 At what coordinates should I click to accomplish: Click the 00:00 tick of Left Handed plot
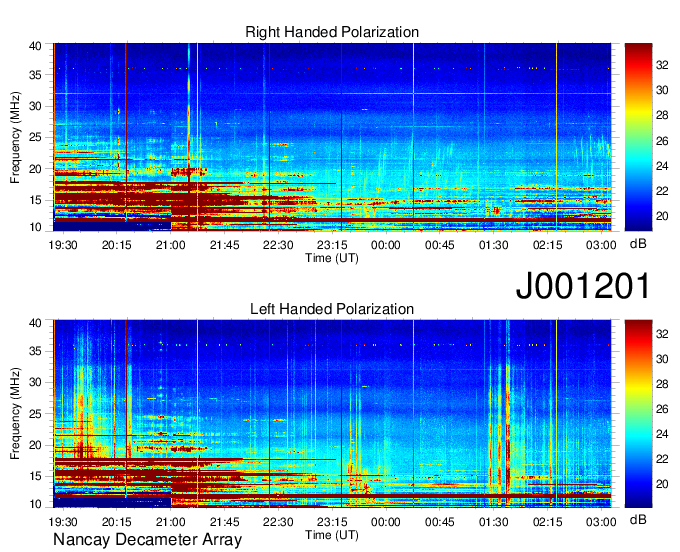(x=386, y=522)
